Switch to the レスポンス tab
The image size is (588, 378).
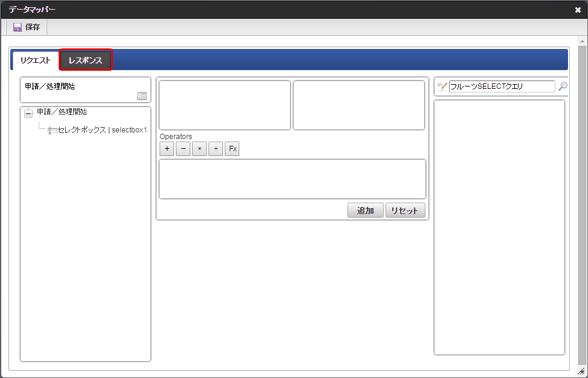85,60
